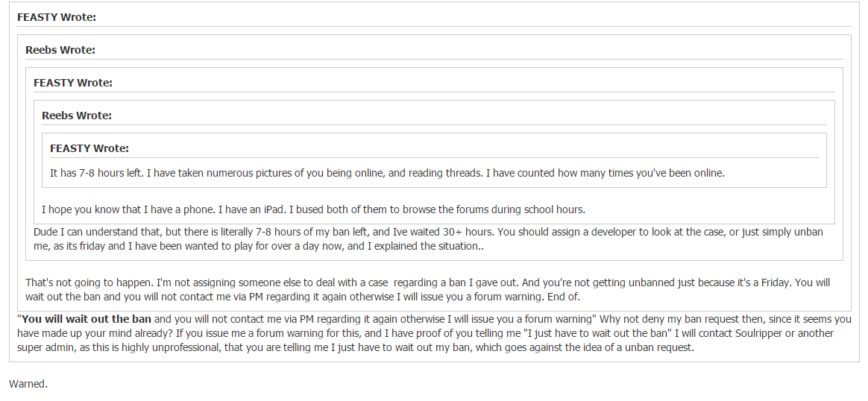Click the first 'Reebs Wrote:' quote header
The height and width of the screenshot is (401, 868).
60,50
